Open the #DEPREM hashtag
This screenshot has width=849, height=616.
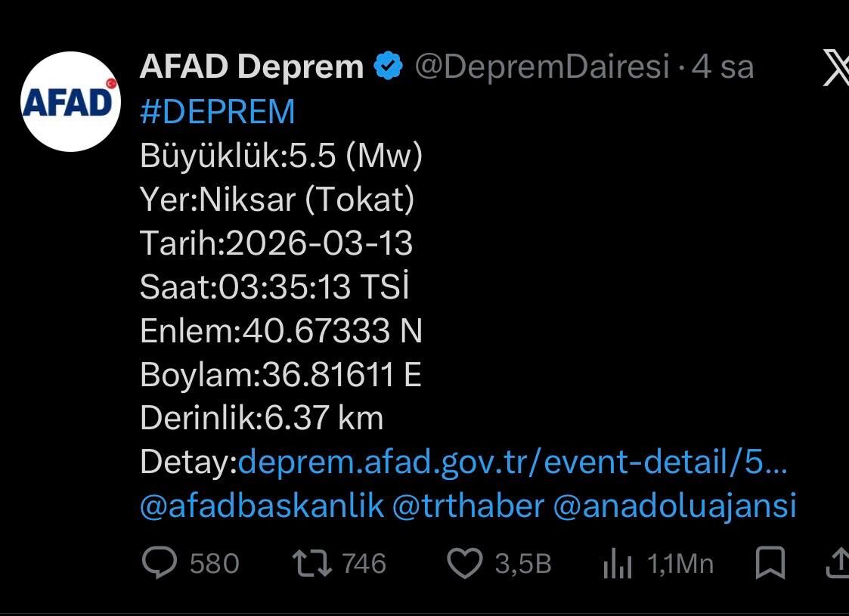[x=216, y=112]
